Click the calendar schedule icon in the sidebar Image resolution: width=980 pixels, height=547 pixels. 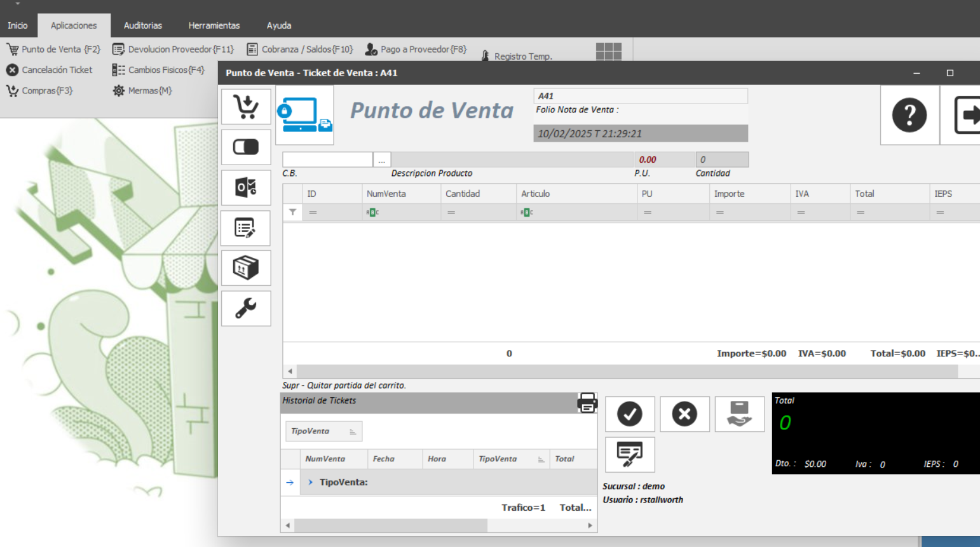point(245,187)
